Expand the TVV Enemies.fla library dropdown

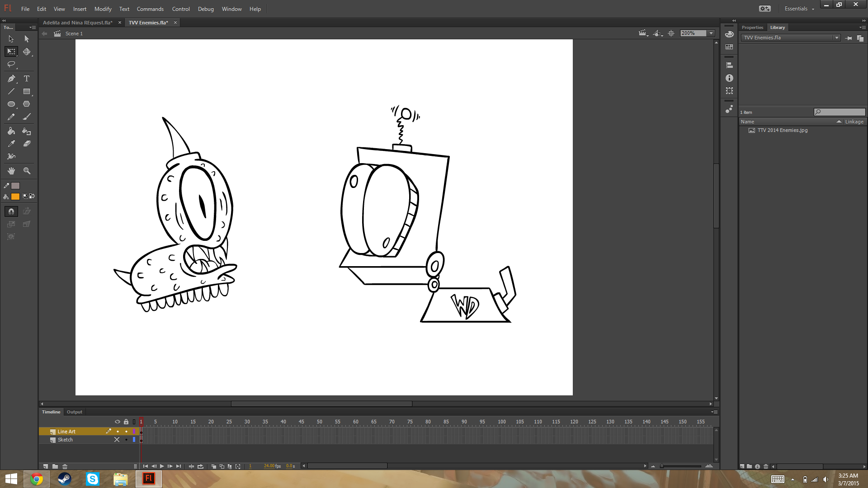[x=837, y=38]
